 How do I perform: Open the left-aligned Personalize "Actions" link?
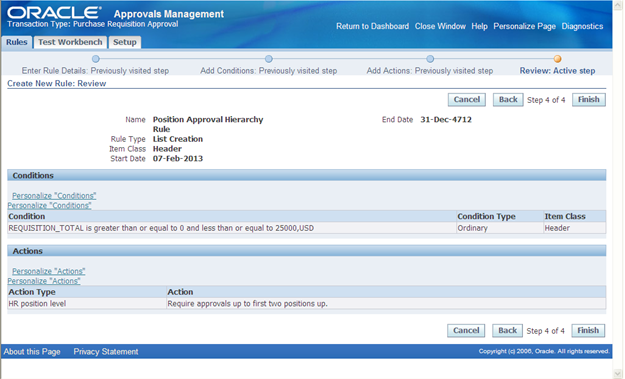pyautogui.click(x=44, y=281)
